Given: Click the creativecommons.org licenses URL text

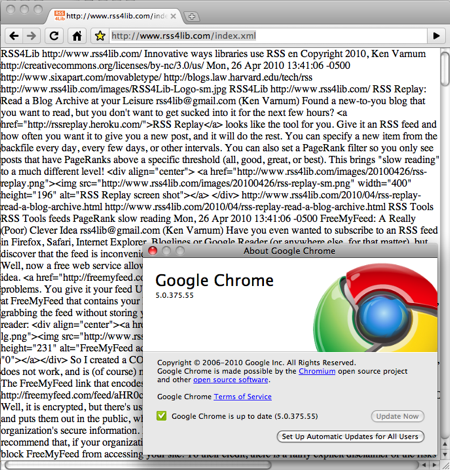Looking at the screenshot, I should click(102, 65).
